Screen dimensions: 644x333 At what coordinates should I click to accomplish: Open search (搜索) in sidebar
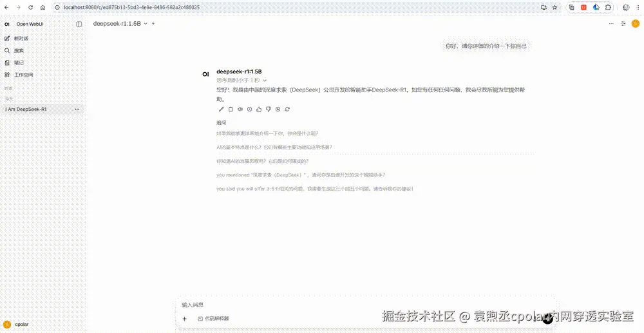[x=14, y=50]
